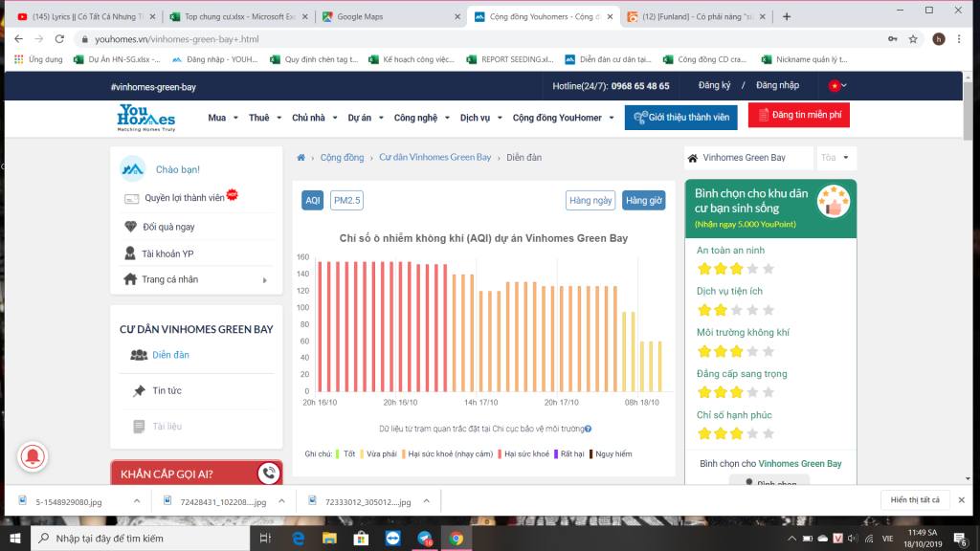
Task: Rate An toàn an ninh five stars
Action: 768,269
